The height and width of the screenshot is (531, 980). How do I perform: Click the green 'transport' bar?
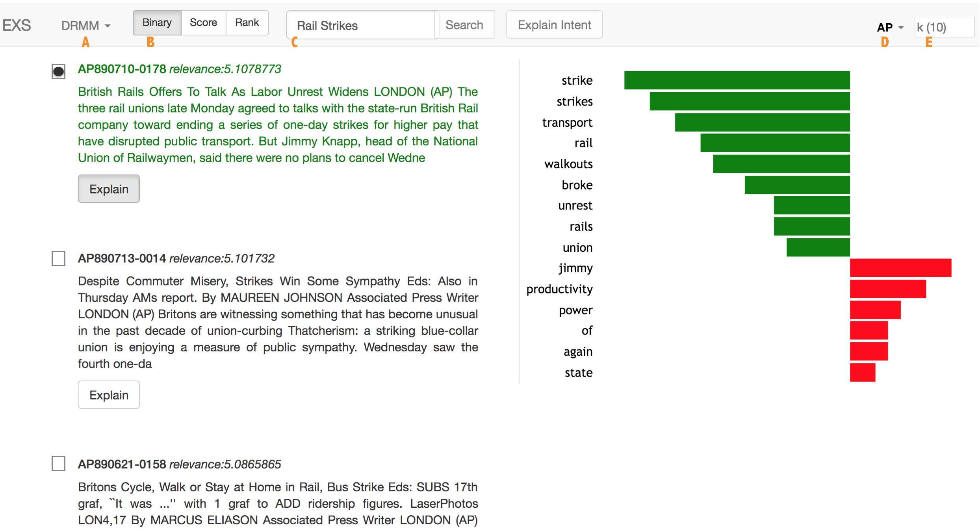click(x=762, y=123)
